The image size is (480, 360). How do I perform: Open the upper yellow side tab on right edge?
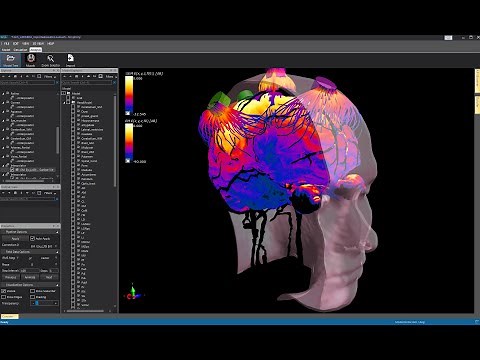coord(477,81)
